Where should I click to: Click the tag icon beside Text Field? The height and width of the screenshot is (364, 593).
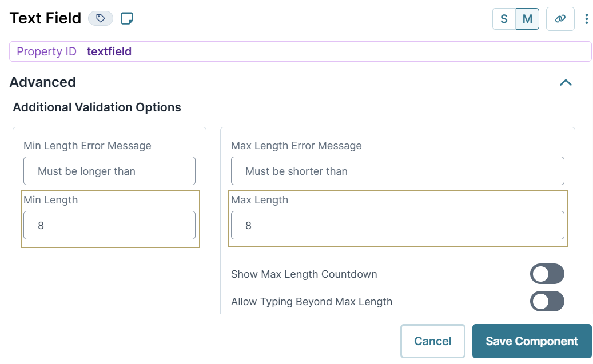(101, 18)
